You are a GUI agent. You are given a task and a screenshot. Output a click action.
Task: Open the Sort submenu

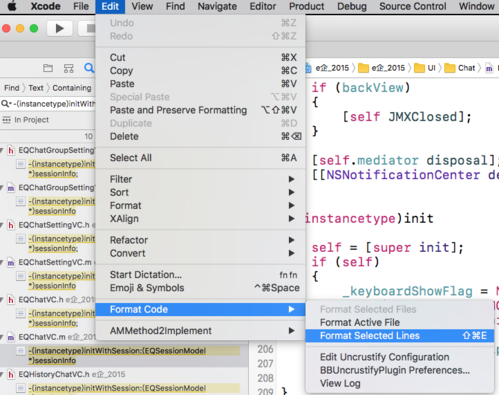pos(200,192)
